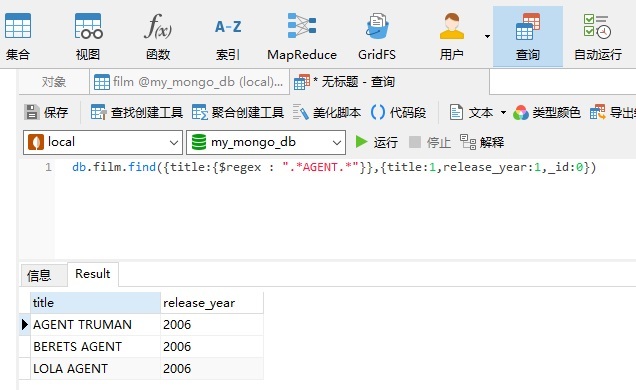The height and width of the screenshot is (390, 636).
Task: Click inside the query editor text
Action: [334, 167]
